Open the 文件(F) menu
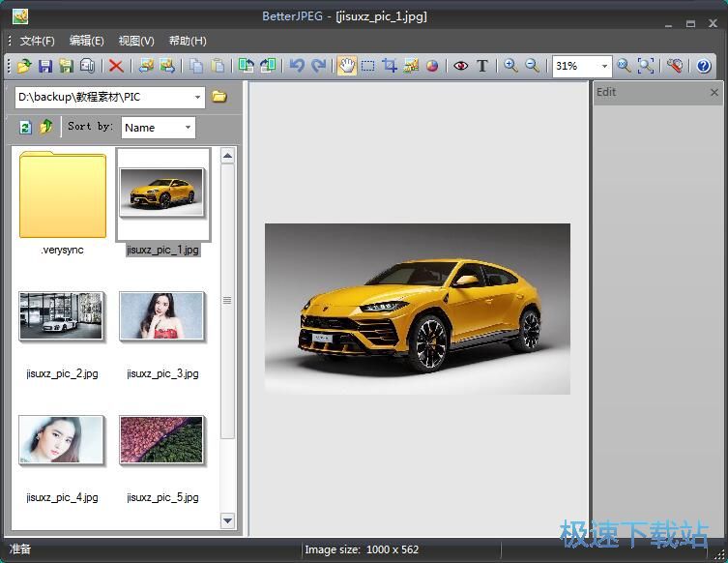The height and width of the screenshot is (563, 728). (x=38, y=41)
